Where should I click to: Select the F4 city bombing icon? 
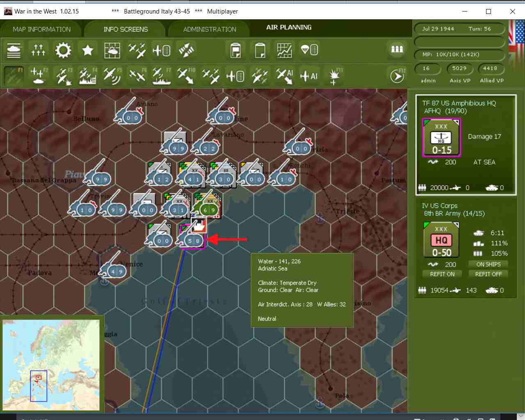click(x=88, y=76)
